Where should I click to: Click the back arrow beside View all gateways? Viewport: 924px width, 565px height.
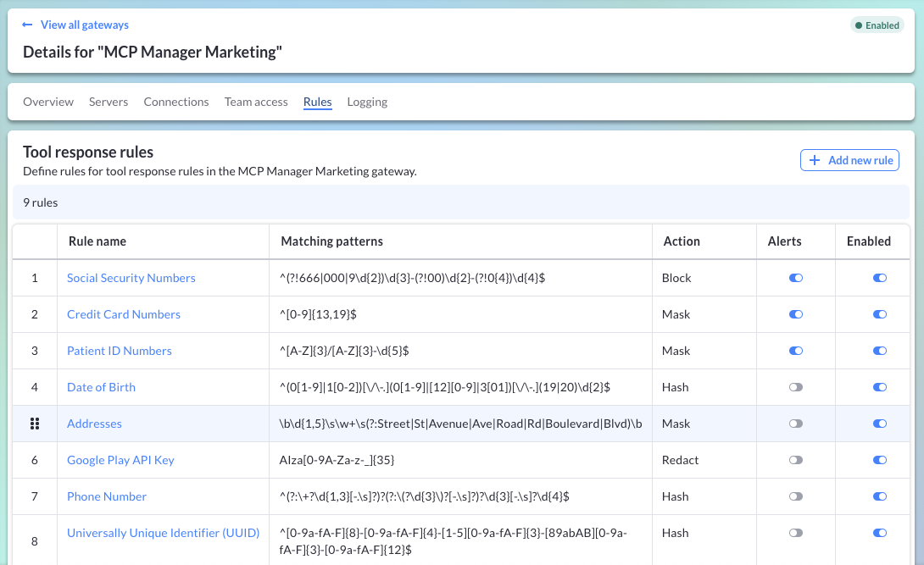(27, 25)
